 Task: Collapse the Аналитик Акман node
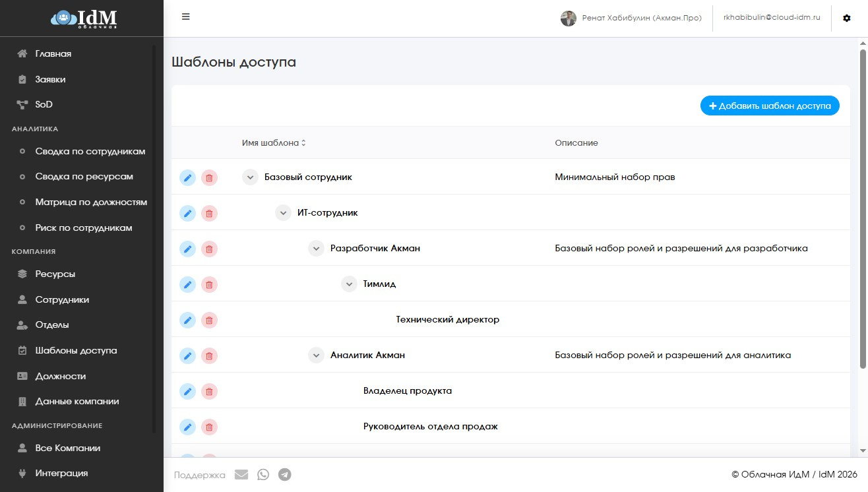(316, 355)
